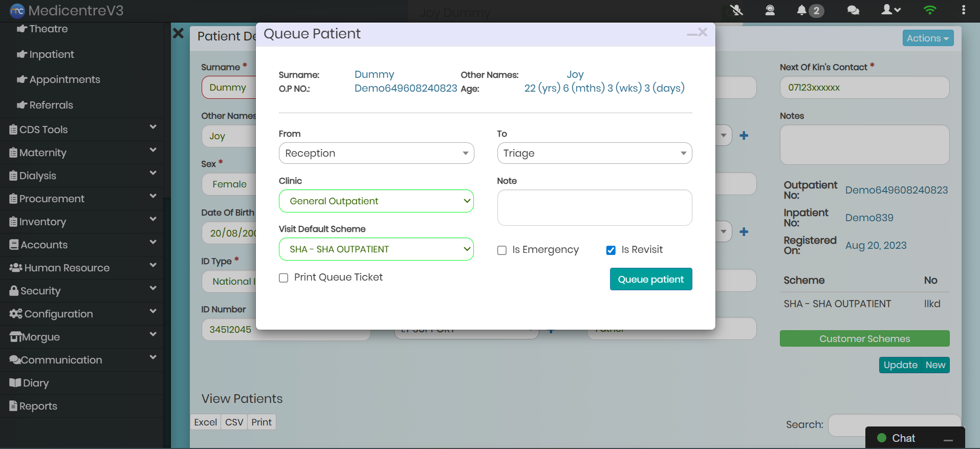Click the green Wi-Fi status icon
This screenshot has height=449, width=980.
(x=930, y=10)
